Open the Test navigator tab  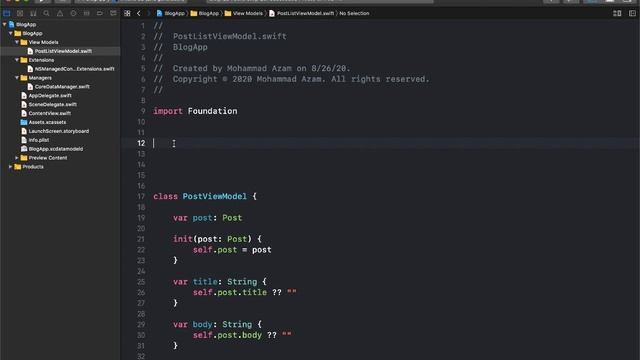point(73,13)
